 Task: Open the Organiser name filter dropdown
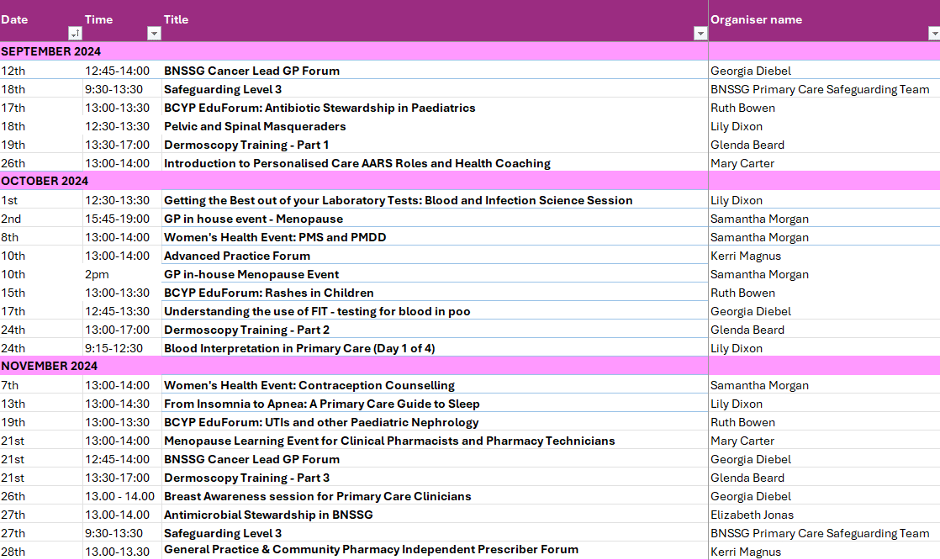933,34
